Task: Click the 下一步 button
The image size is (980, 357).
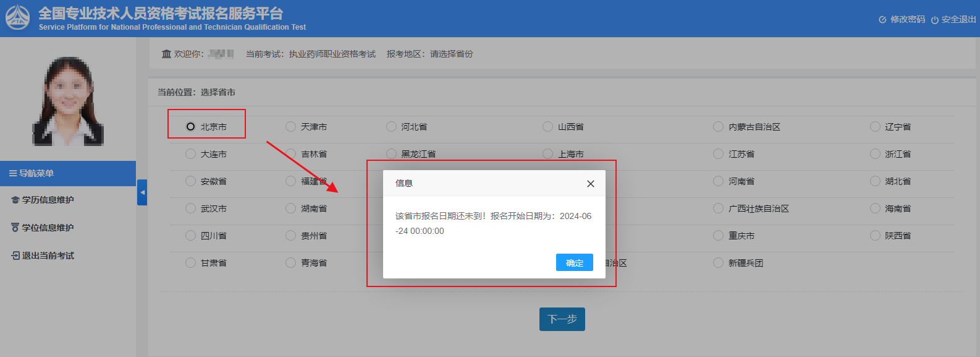Action: [562, 319]
